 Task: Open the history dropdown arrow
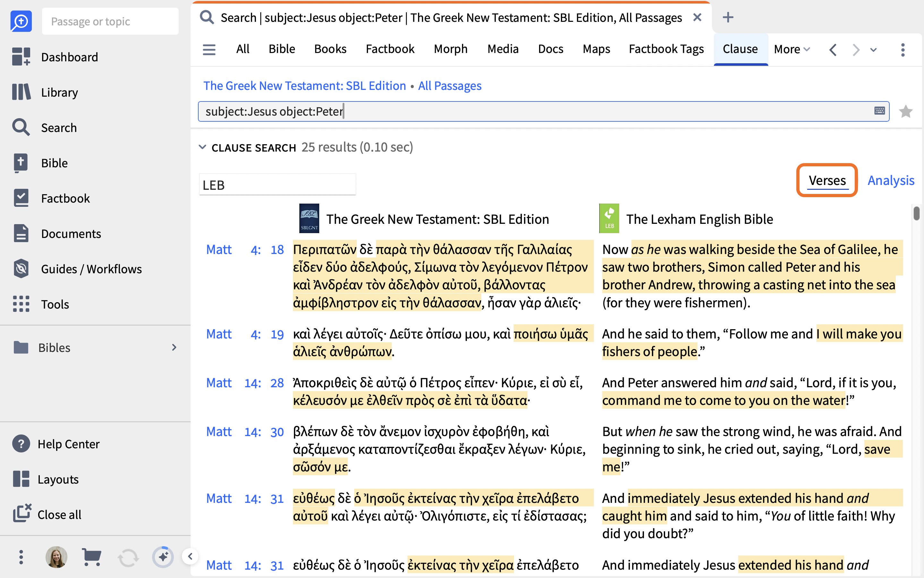[x=873, y=50]
